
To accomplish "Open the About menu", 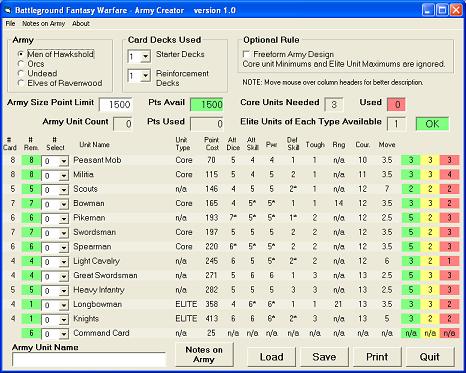I will point(81,24).
